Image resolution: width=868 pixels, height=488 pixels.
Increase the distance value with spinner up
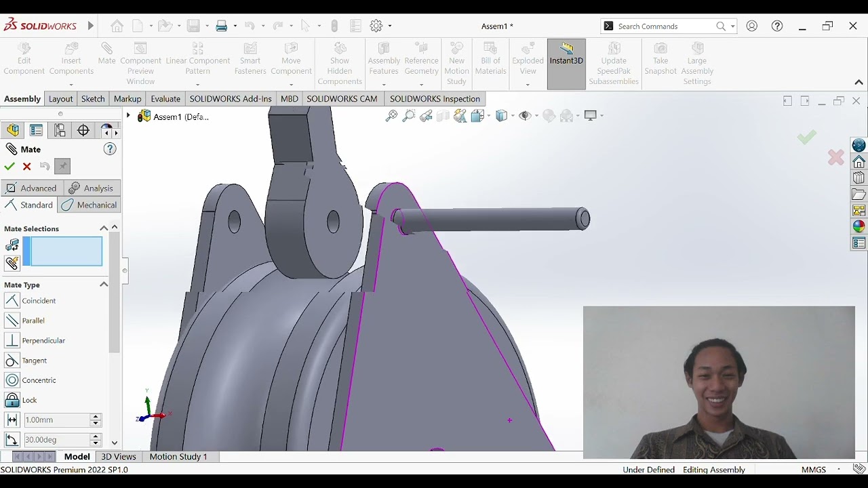(x=96, y=417)
